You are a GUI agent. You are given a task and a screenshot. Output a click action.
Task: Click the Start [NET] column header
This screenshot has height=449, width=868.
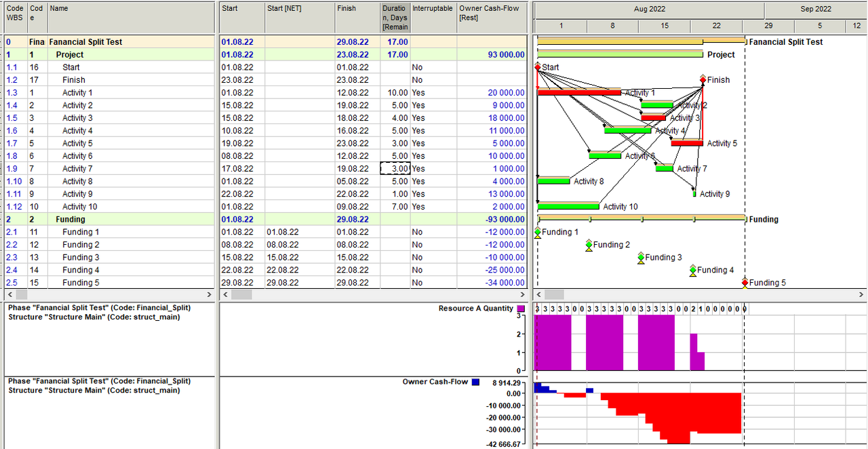point(299,18)
